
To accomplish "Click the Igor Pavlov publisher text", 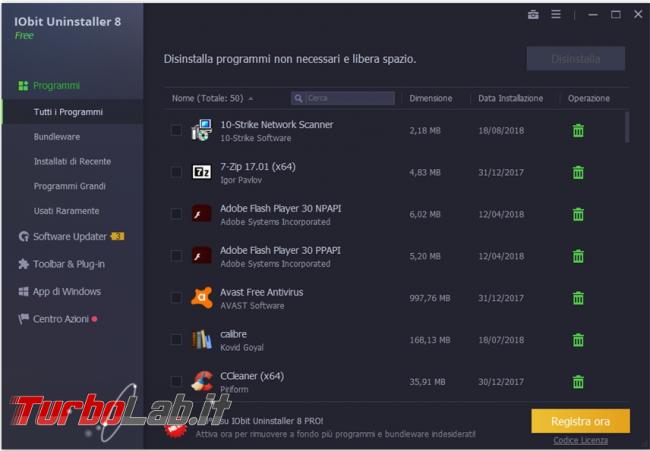I will pos(241,180).
